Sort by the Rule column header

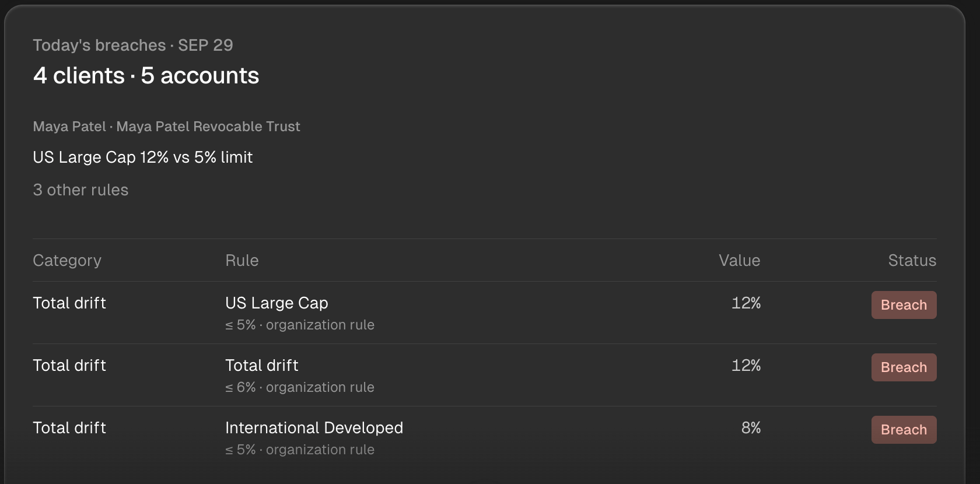click(x=242, y=261)
